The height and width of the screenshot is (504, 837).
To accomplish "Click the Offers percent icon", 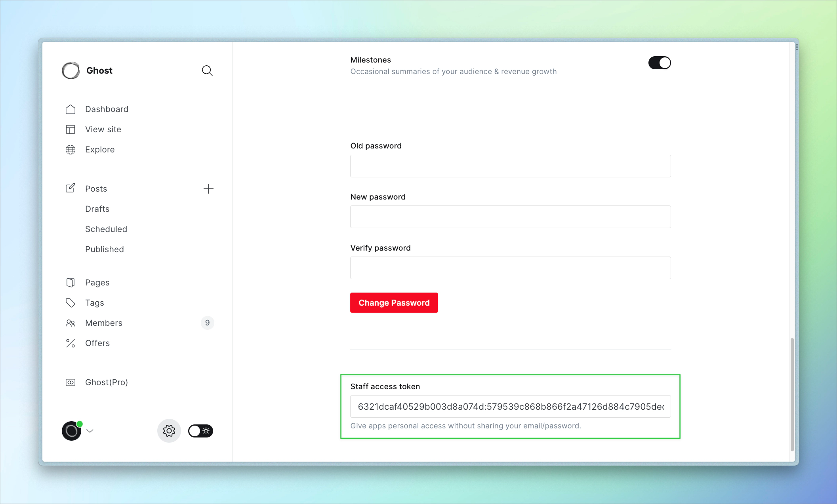I will pyautogui.click(x=71, y=343).
